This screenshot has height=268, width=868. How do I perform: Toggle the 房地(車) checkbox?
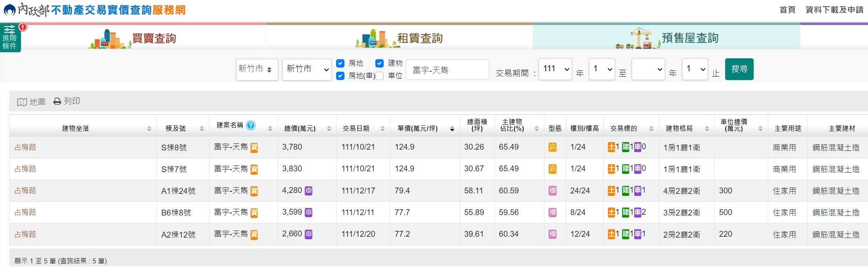[x=340, y=76]
